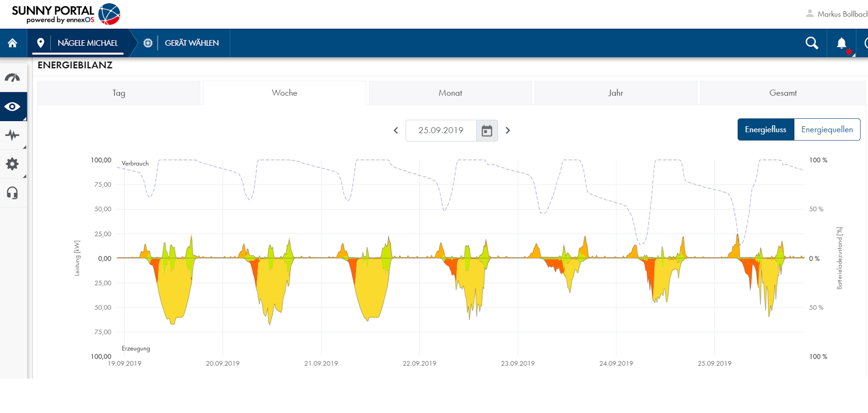Open the search magnifier icon
The width and height of the screenshot is (868, 413).
point(811,43)
